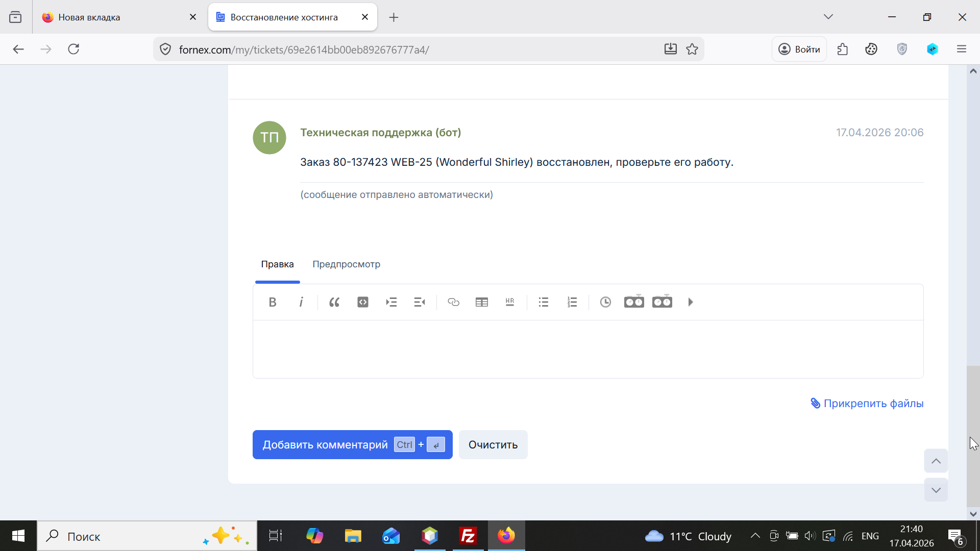Create a bulleted list

(544, 302)
